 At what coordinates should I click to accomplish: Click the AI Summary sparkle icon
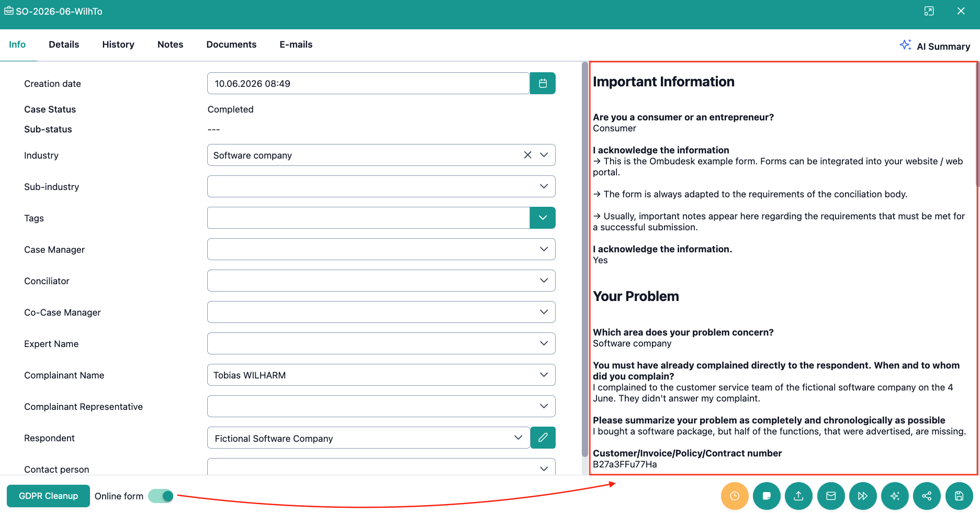click(x=905, y=45)
